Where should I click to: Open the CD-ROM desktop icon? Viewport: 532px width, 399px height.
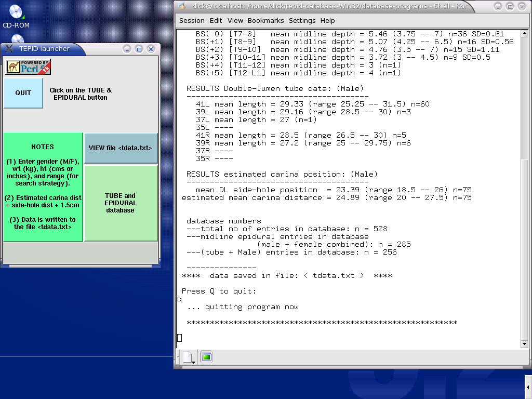16,12
